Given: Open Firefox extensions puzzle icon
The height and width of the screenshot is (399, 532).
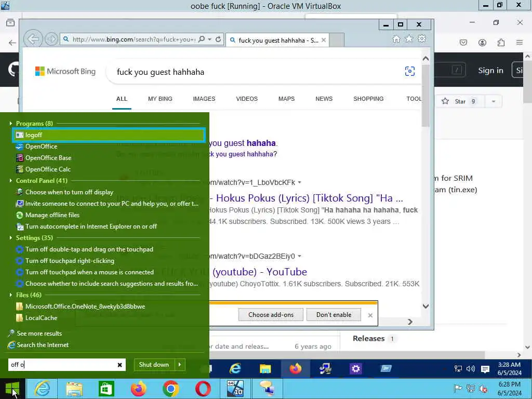Looking at the screenshot, I should 501,43.
